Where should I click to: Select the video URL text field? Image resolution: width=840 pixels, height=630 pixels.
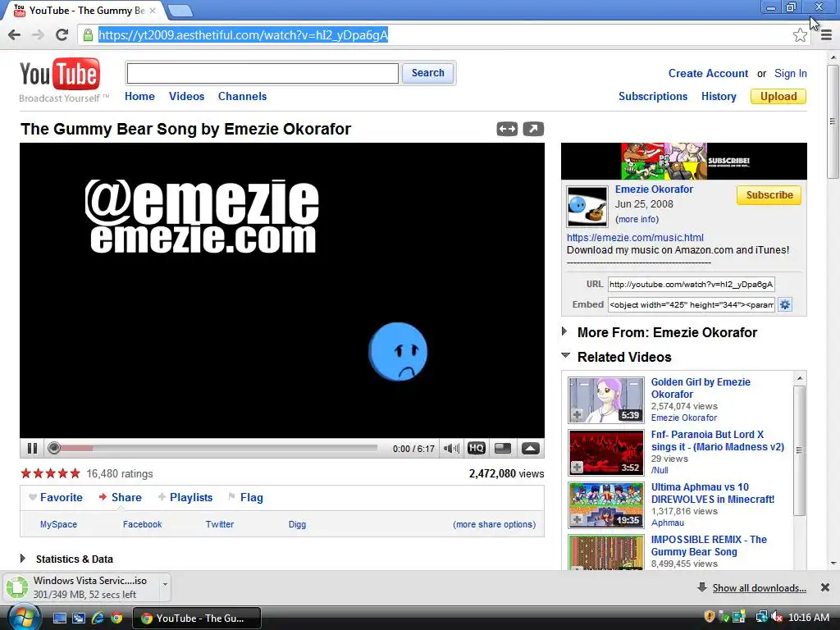(x=691, y=285)
